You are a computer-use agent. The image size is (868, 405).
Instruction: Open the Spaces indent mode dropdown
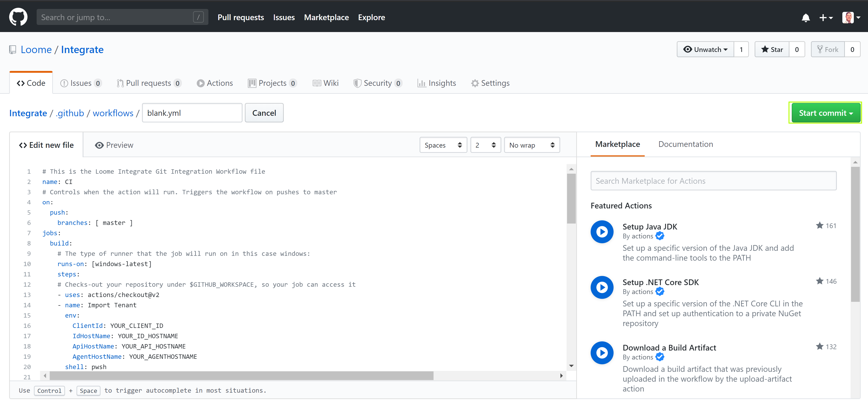click(443, 145)
